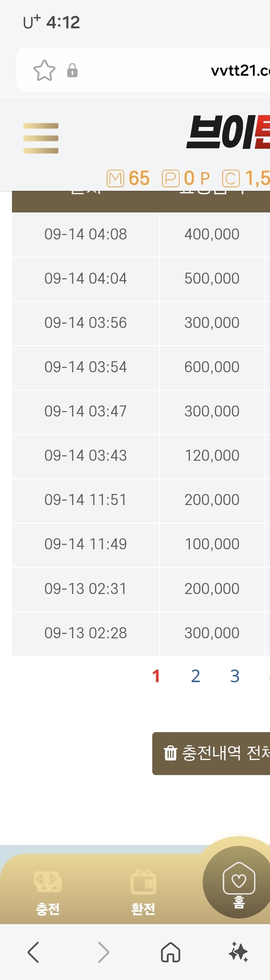Select the 09-14 04:08 400,000 row
This screenshot has width=270, height=980.
(141, 235)
